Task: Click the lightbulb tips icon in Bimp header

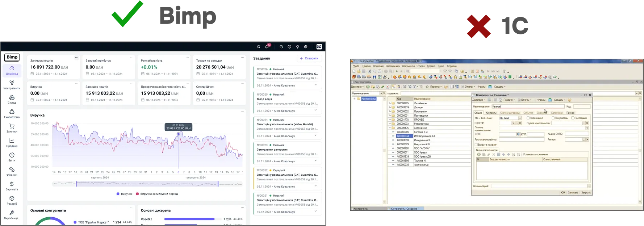Action: tap(298, 47)
